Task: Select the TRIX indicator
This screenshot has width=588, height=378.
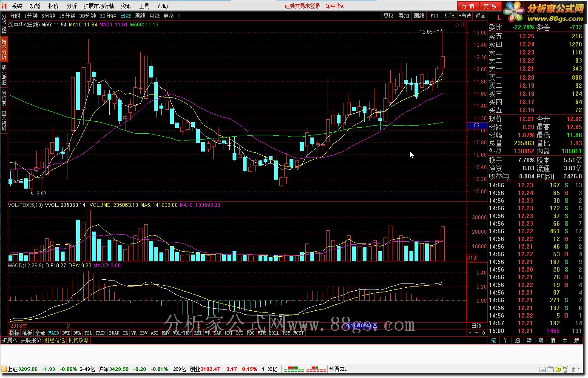Action: 100,333
